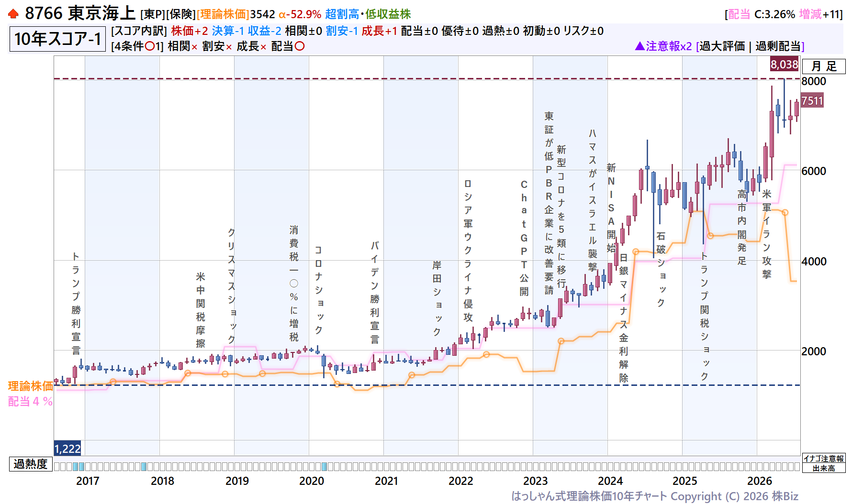Click the 配当4% pink legend label
Viewport: 852px width, 504px height.
[31, 401]
